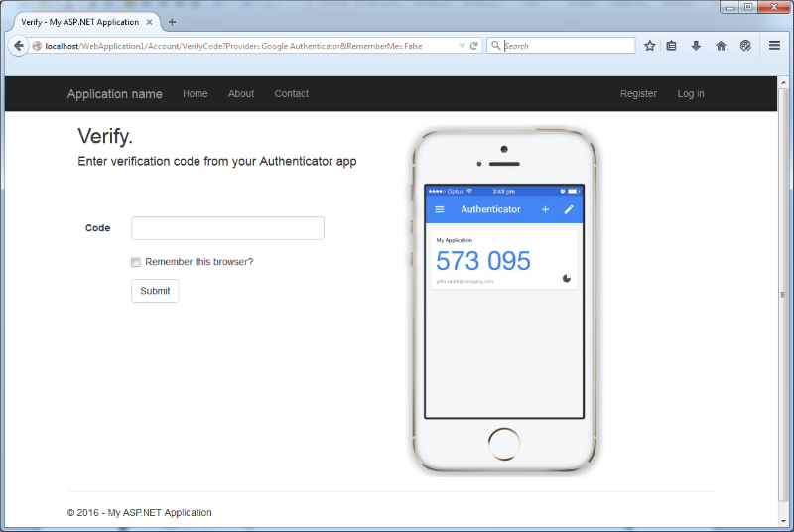The width and height of the screenshot is (794, 532).
Task: Tap the plus icon in Authenticator header
Action: pos(545,209)
